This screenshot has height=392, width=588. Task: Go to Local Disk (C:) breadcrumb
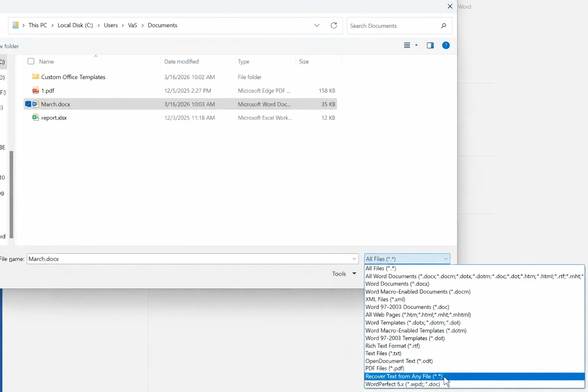(75, 25)
